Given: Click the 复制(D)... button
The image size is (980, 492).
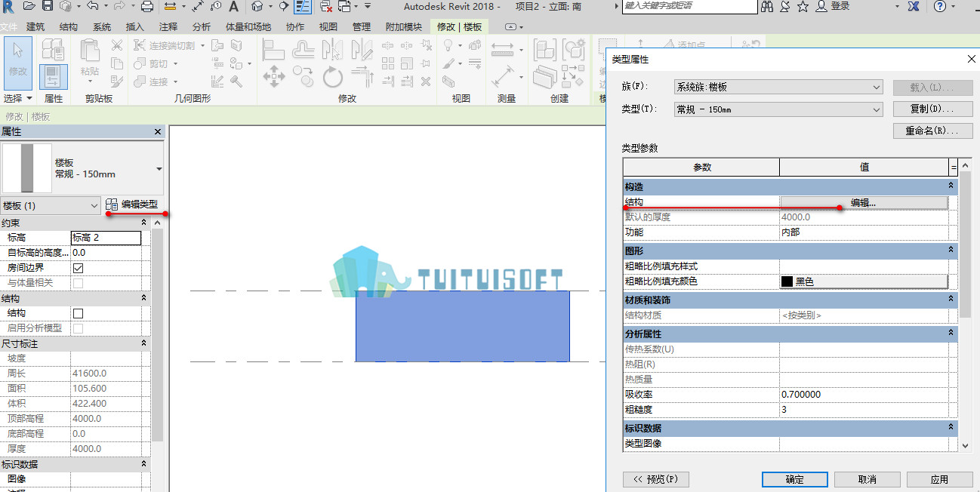Looking at the screenshot, I should [932, 109].
